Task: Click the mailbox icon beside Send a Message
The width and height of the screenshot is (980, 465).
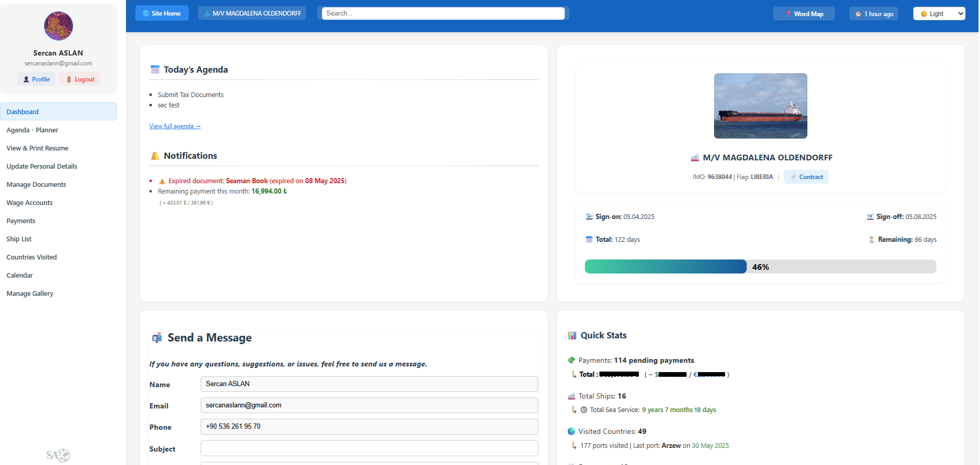Action: click(x=157, y=338)
